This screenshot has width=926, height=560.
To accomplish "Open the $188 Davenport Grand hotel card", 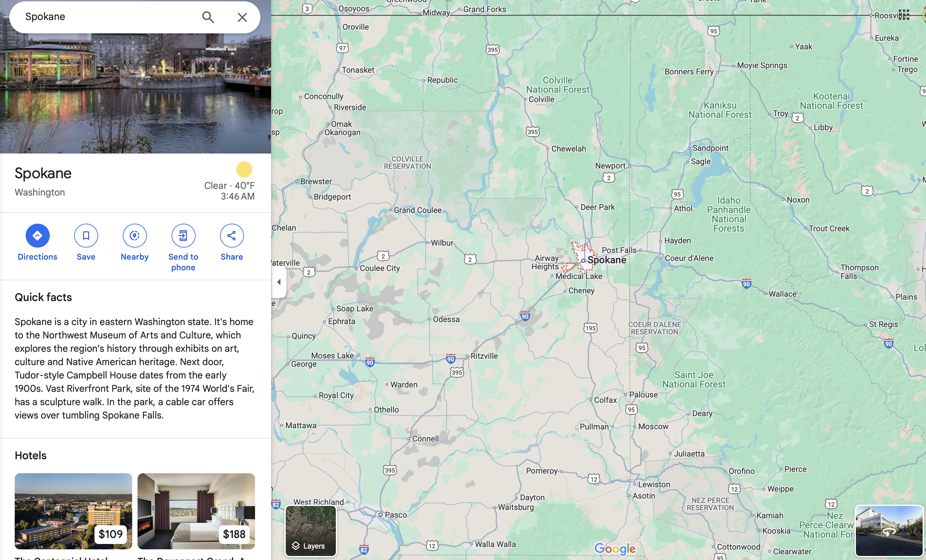I will (196, 511).
